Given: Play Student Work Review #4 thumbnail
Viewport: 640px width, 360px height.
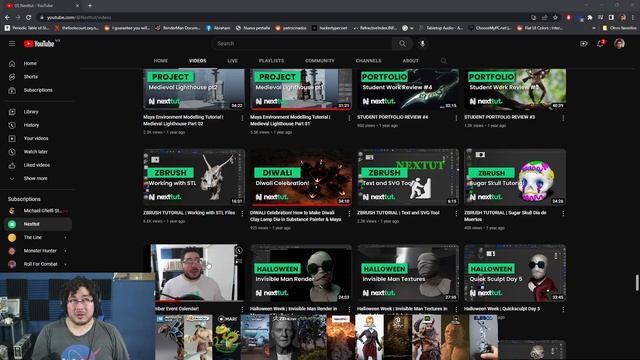Looking at the screenshot, I should point(408,89).
